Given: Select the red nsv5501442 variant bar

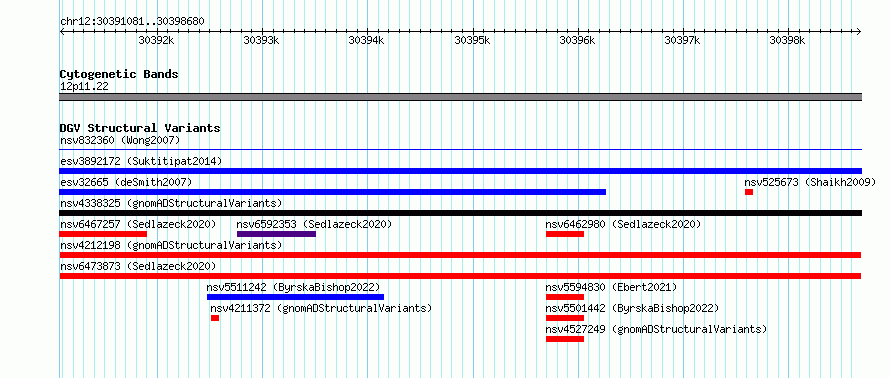Looking at the screenshot, I should 565,318.
